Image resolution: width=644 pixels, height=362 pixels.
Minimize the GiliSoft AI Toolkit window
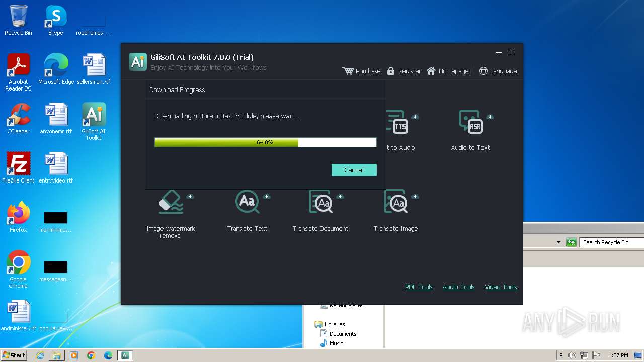(x=499, y=53)
